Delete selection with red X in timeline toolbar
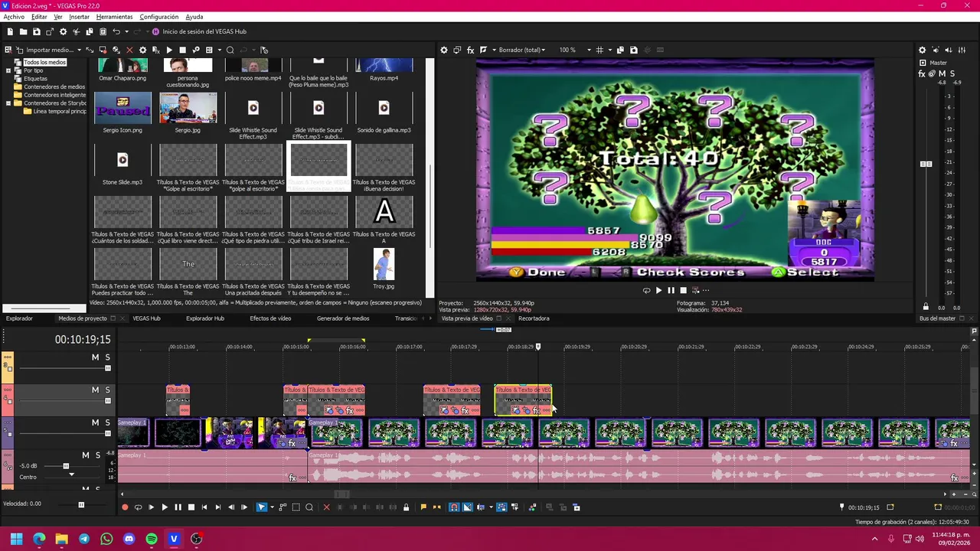The width and height of the screenshot is (980, 551). 326,507
